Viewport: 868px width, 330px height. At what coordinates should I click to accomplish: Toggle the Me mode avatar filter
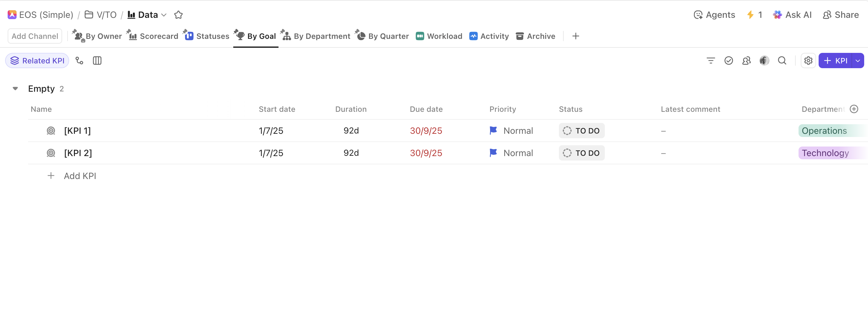[x=764, y=61]
